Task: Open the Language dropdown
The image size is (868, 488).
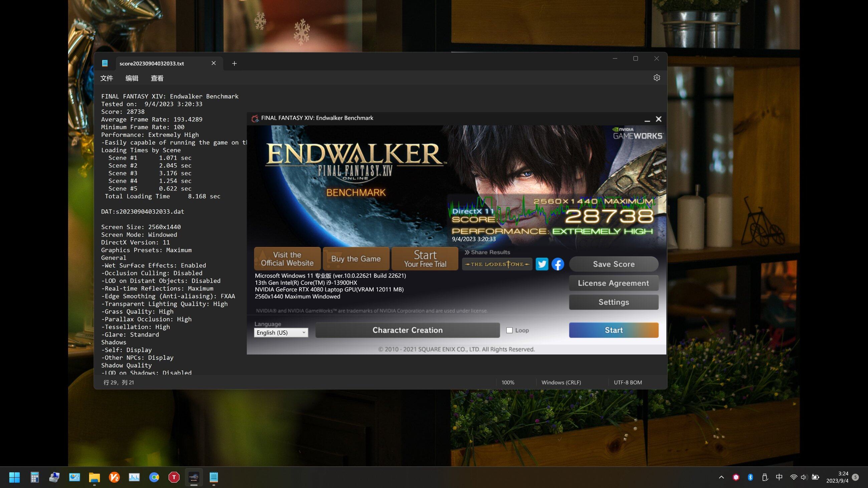Action: [281, 332]
